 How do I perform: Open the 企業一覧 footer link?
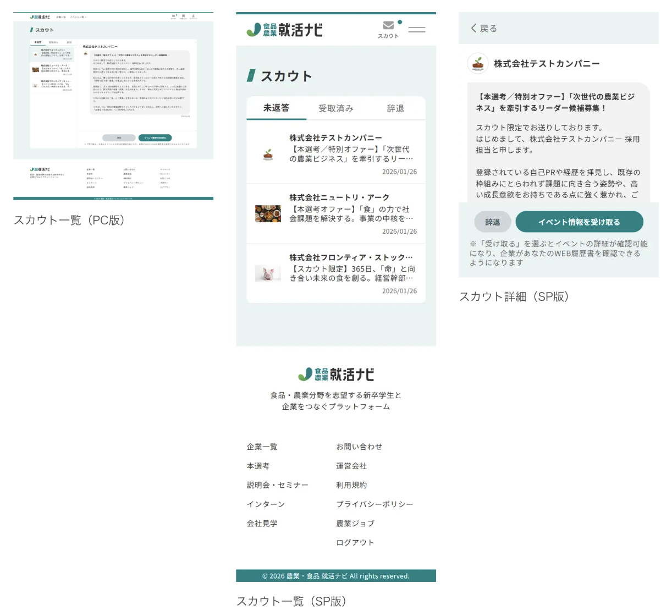(262, 447)
